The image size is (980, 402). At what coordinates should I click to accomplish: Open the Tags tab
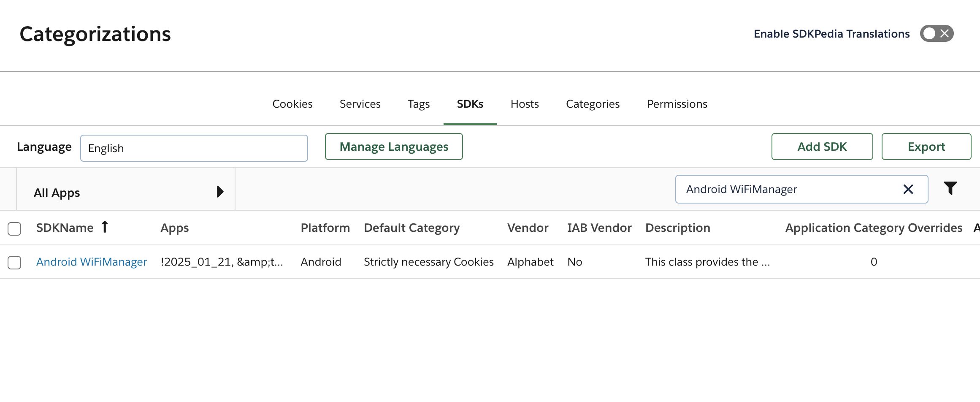(x=418, y=104)
